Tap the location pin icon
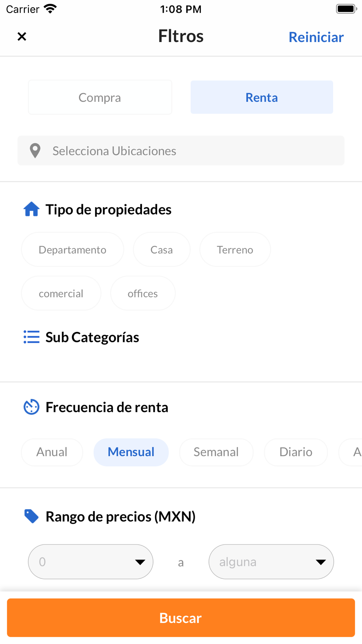Image resolution: width=362 pixels, height=644 pixels. 35,151
